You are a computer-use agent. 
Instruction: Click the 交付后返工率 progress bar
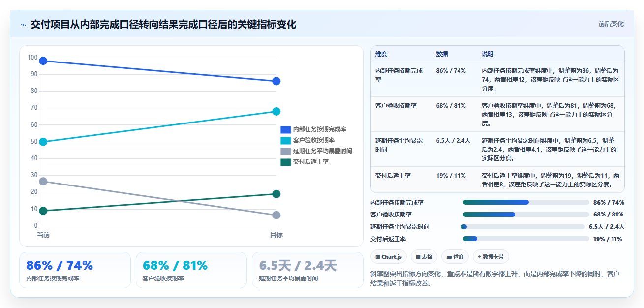(x=526, y=239)
